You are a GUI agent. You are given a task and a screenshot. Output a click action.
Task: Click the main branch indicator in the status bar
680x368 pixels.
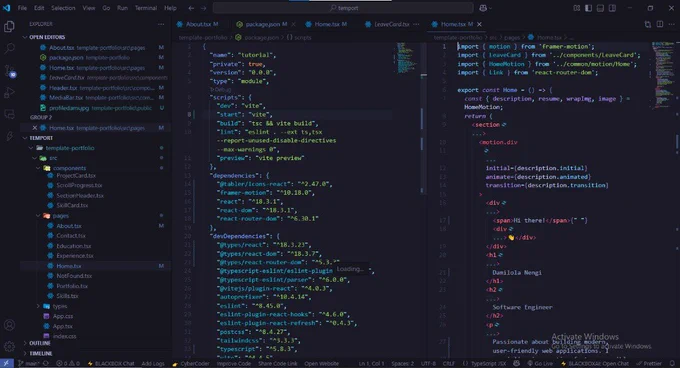coord(29,363)
